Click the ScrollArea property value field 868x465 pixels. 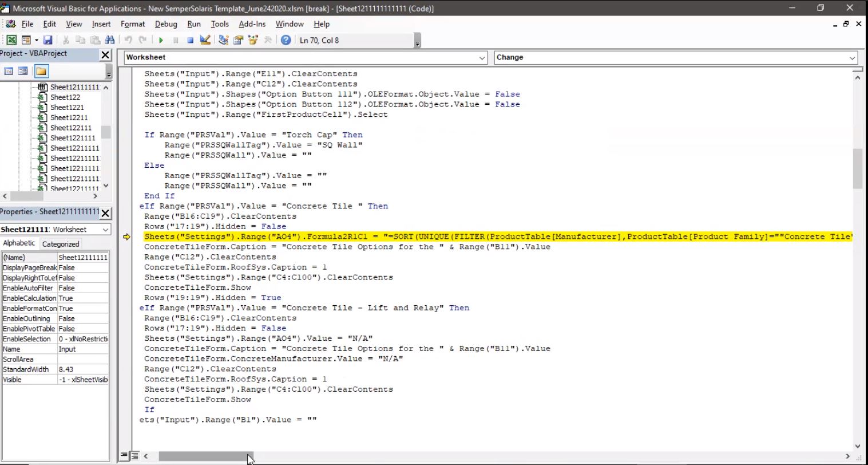(x=83, y=360)
